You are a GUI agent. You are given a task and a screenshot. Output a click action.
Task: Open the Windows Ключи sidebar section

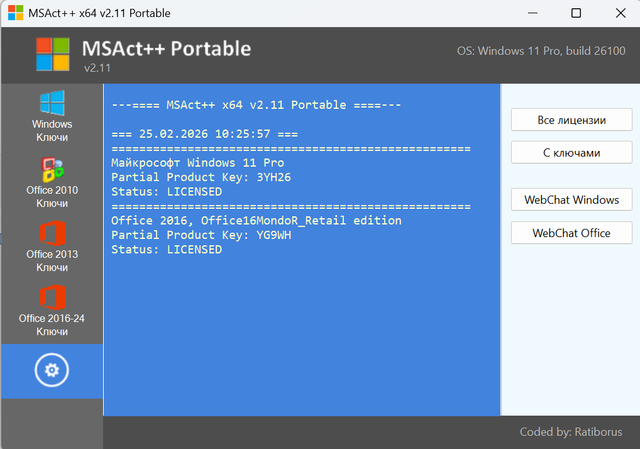(x=52, y=116)
